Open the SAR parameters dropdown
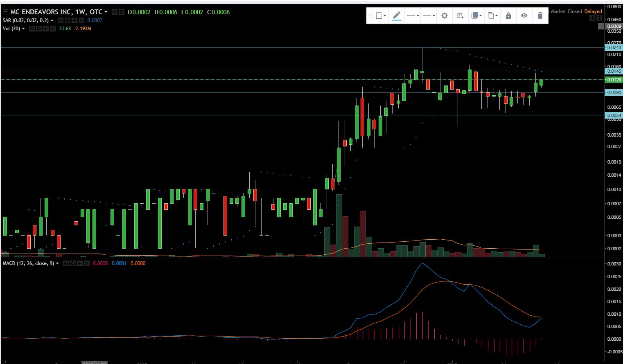 [52, 20]
